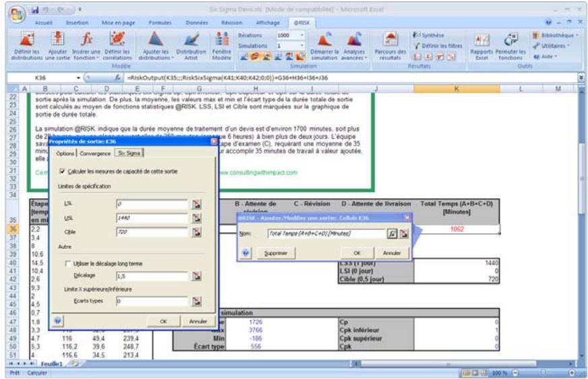Image resolution: width=588 pixels, height=379 pixels.
Task: Click the Office button orb
Action: 17,14
